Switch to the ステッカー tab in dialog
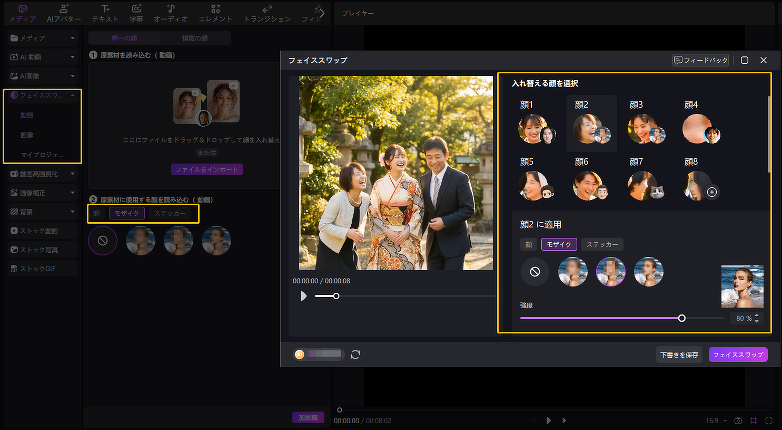Screen dimensions: 782x430 (x=603, y=244)
